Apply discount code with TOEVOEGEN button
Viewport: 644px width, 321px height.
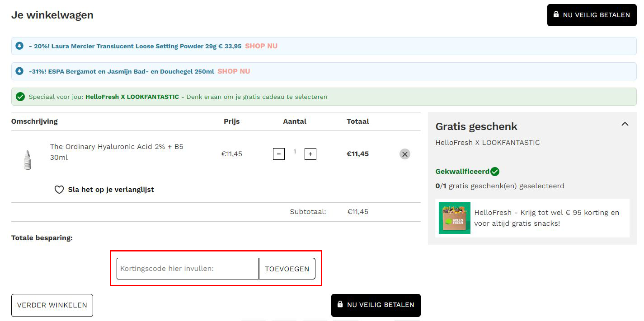[x=287, y=269]
